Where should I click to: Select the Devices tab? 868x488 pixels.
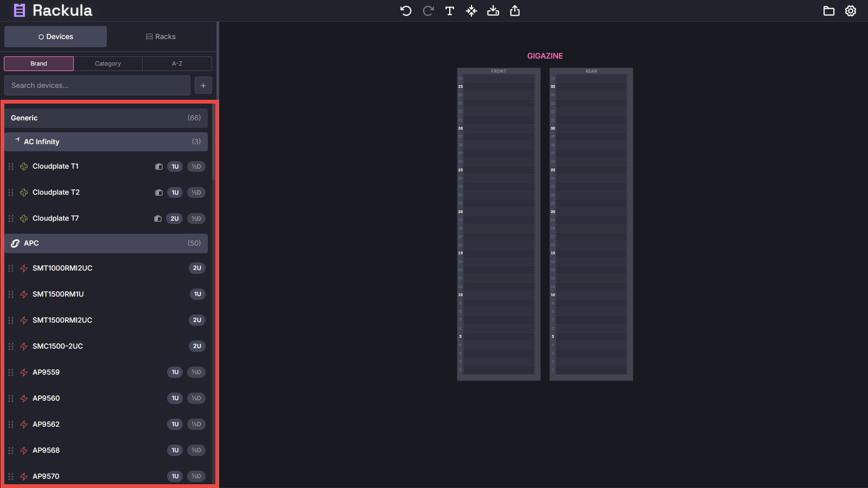56,36
